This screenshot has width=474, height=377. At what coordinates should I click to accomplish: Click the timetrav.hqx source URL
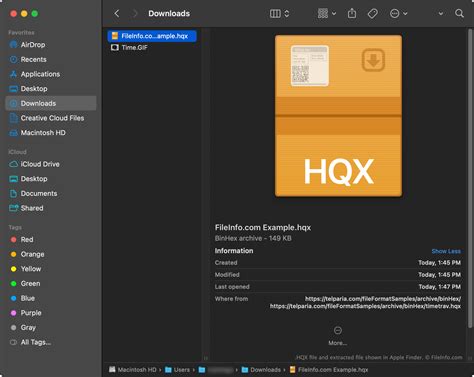tap(365, 306)
